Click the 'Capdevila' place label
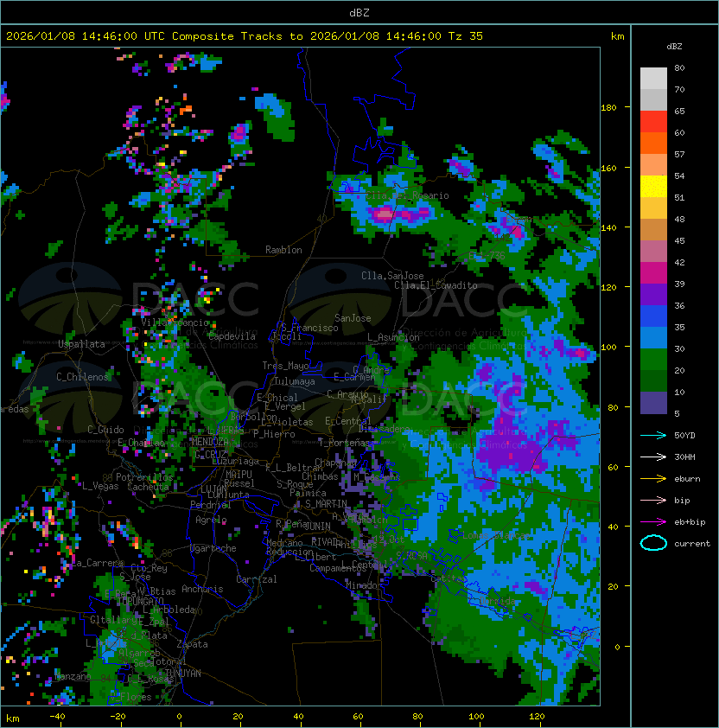 point(232,336)
